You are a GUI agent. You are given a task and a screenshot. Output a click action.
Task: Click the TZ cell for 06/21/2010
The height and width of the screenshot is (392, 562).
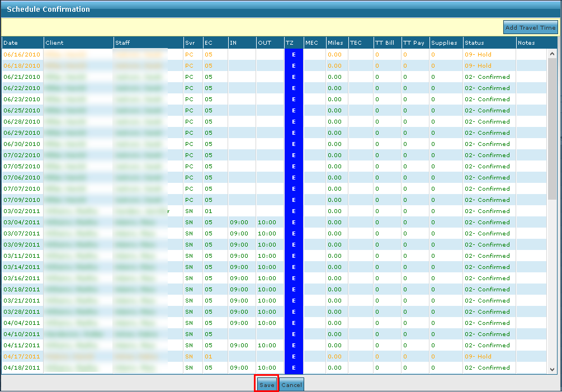coord(294,77)
